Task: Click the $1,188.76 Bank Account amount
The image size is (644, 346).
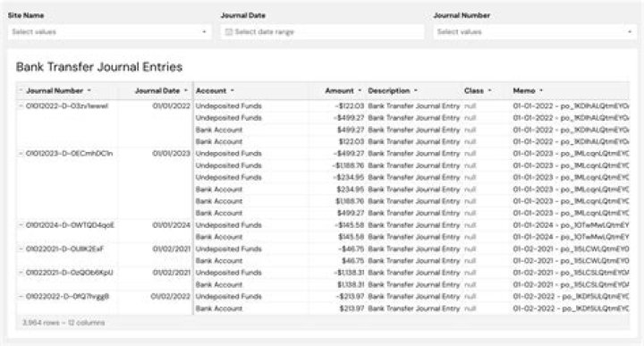Action: click(x=350, y=201)
